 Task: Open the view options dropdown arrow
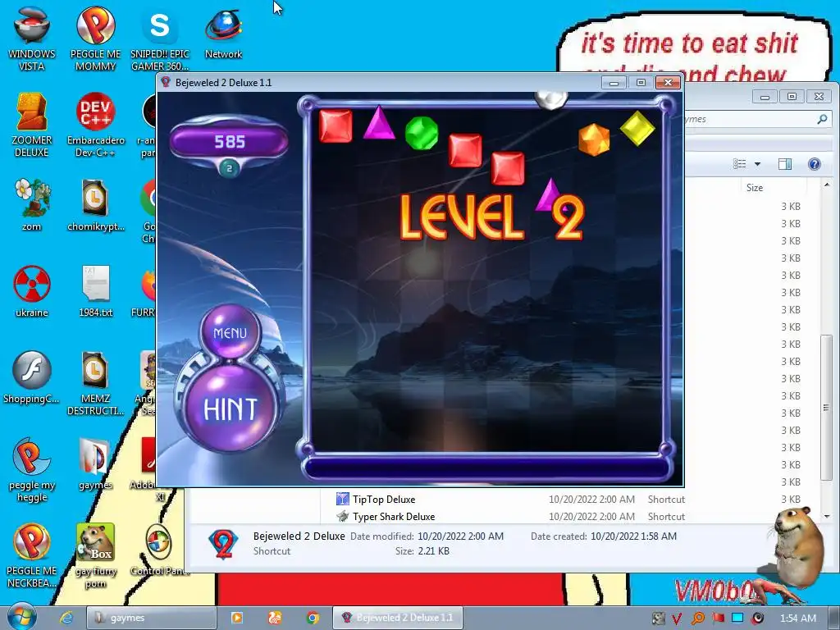click(x=757, y=164)
